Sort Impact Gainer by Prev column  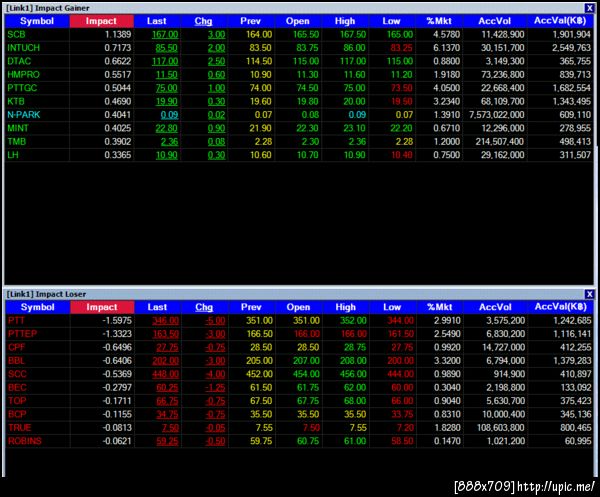point(251,21)
